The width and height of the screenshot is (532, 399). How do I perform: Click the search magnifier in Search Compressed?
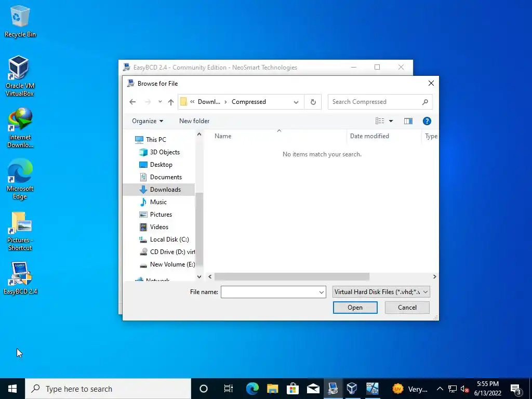[425, 102]
